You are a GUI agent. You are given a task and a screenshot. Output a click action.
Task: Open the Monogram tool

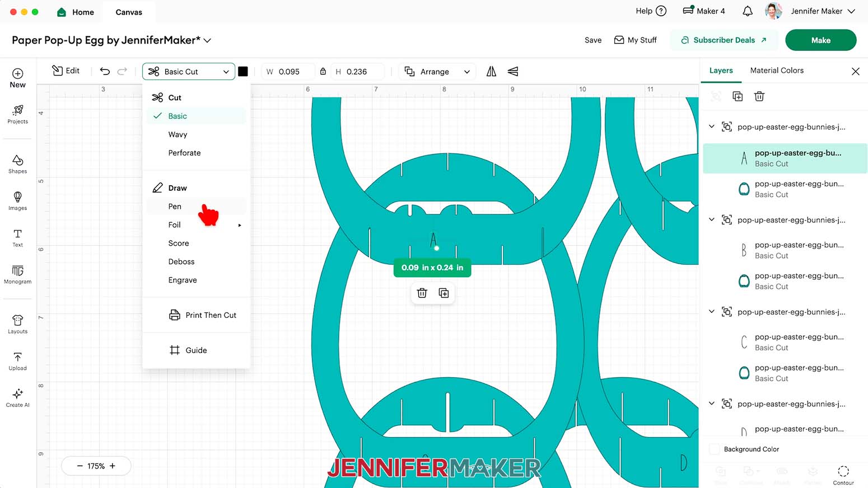tap(17, 274)
